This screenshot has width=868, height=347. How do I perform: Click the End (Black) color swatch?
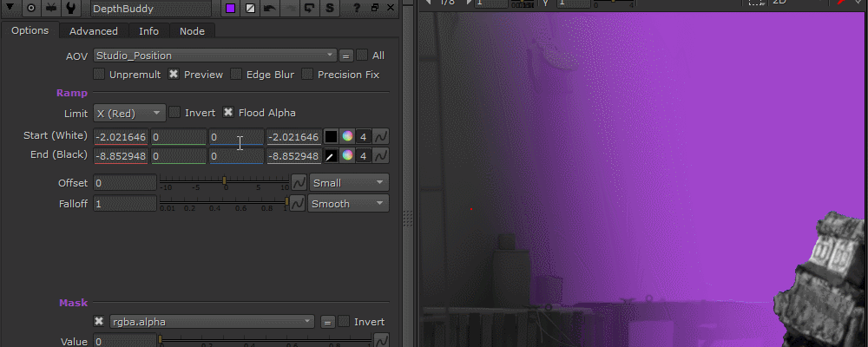click(331, 156)
